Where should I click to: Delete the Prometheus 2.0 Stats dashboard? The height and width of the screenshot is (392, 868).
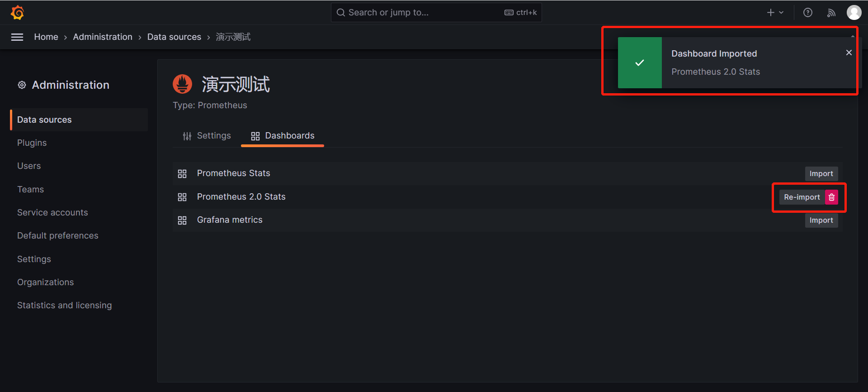[832, 197]
